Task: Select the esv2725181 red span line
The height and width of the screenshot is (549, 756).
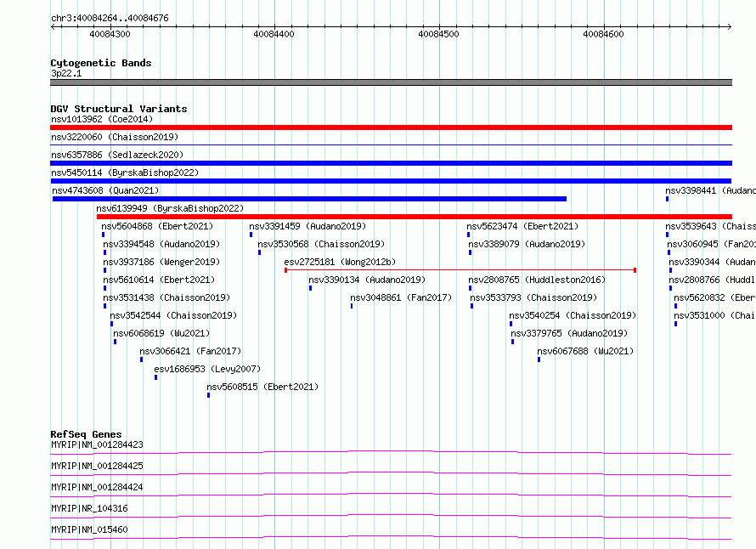Action: coord(460,270)
